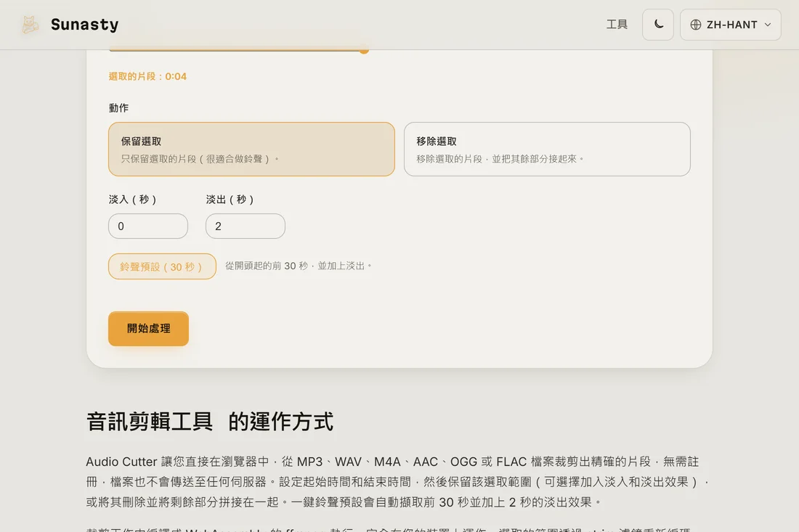Open the Sunasty home link
This screenshot has width=799, height=532.
(70, 25)
